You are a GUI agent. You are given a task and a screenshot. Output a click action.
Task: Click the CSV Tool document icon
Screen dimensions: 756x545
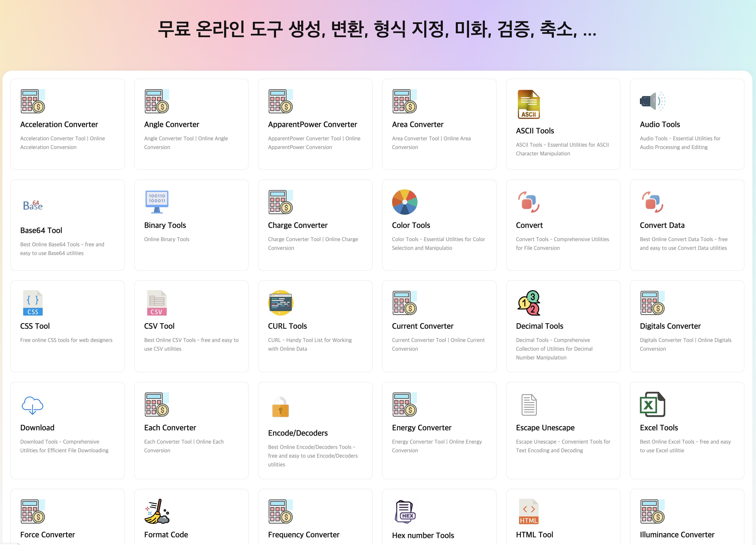[157, 303]
